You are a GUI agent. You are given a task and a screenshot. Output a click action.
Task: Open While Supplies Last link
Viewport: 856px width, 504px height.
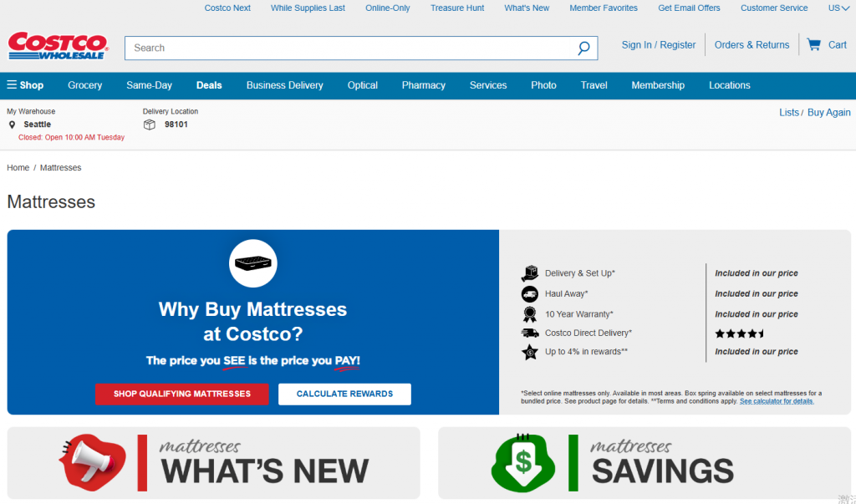coord(308,8)
